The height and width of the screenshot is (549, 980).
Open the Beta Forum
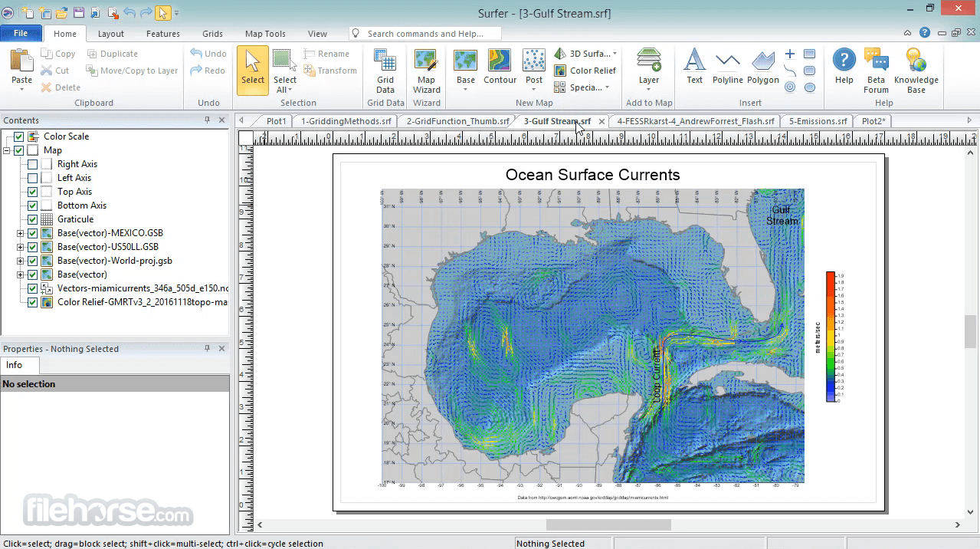(x=877, y=71)
